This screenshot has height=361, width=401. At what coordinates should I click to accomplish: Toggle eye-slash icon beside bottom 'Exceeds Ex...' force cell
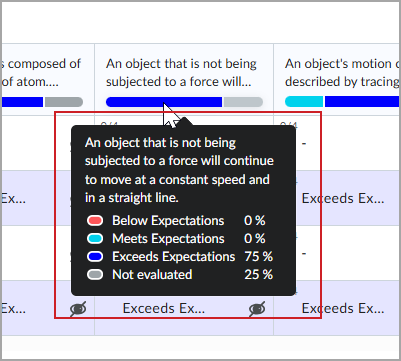257,309
